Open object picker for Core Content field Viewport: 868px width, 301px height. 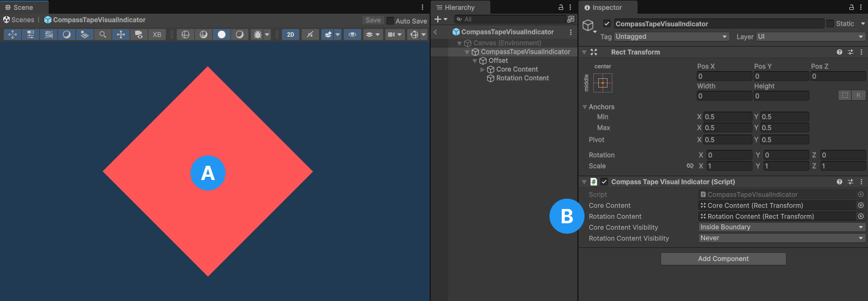(x=861, y=205)
